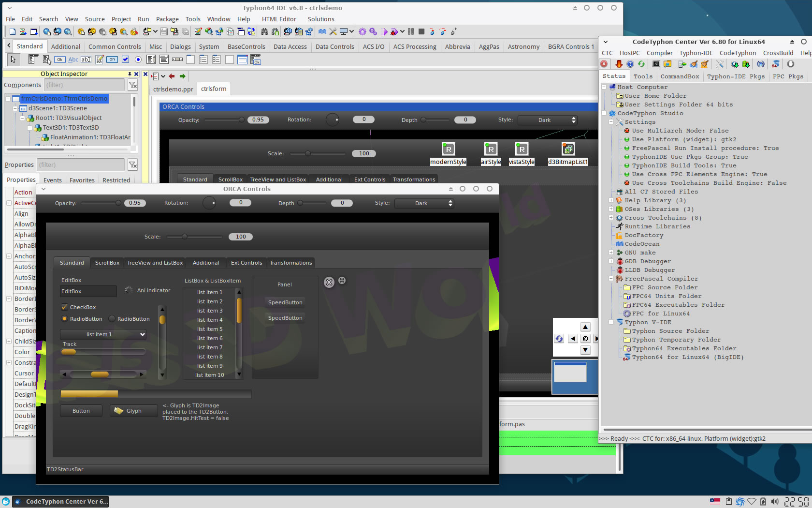The height and width of the screenshot is (508, 812).
Task: Collapse the d3Scene1 node in Object Inspector
Action: (15, 108)
